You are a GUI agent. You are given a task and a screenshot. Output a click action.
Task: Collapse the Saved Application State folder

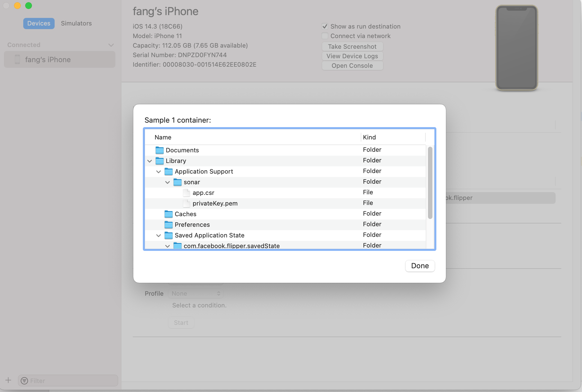pos(159,235)
